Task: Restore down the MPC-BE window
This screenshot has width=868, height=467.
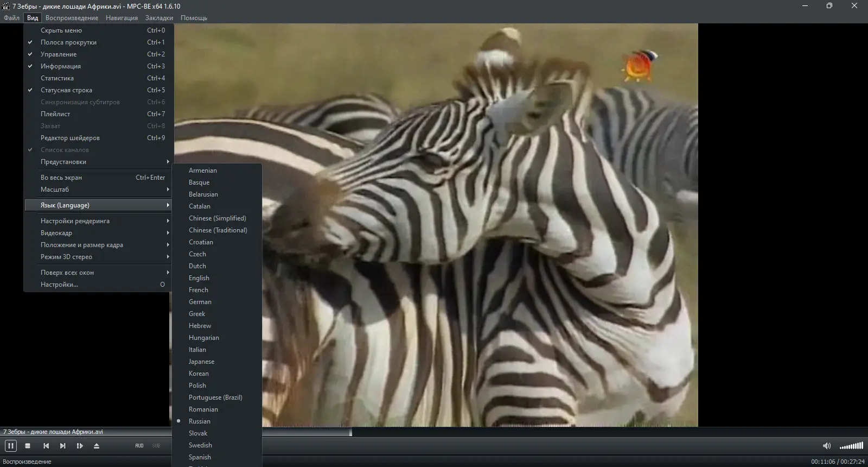Action: pos(829,6)
